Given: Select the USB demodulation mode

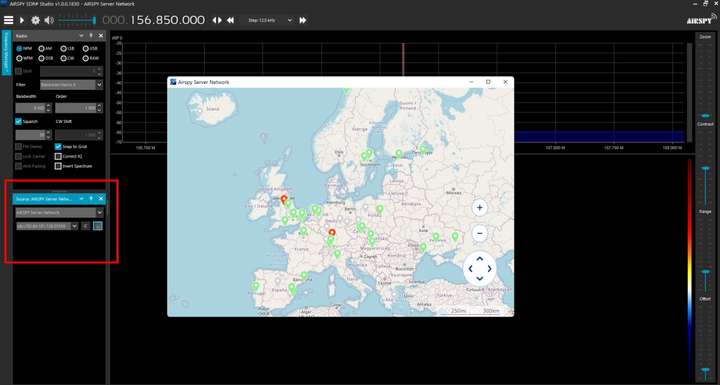Looking at the screenshot, I should (90, 48).
